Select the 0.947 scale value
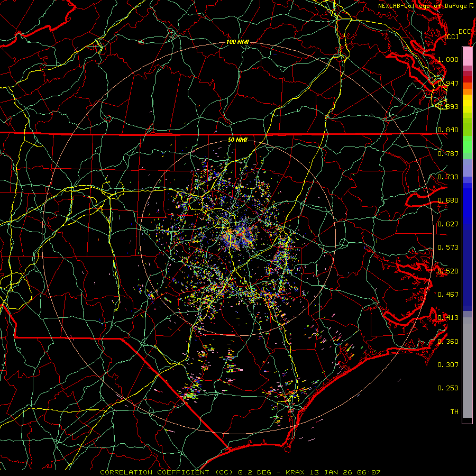Viewport: 476px width, 476px height. (448, 83)
